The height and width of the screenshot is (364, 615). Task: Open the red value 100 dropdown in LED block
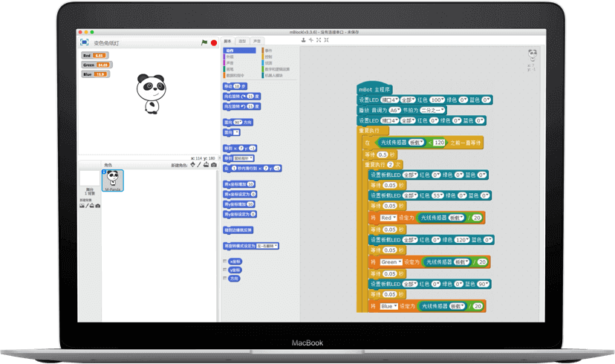(437, 100)
